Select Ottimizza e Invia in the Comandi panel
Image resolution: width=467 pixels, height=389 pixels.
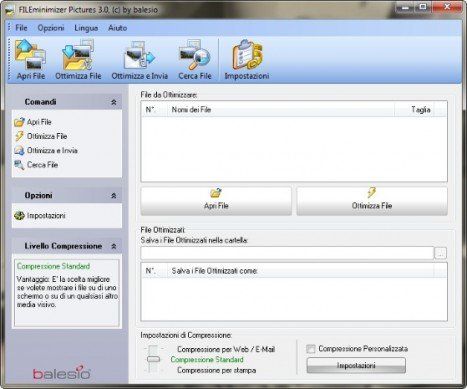[46, 151]
